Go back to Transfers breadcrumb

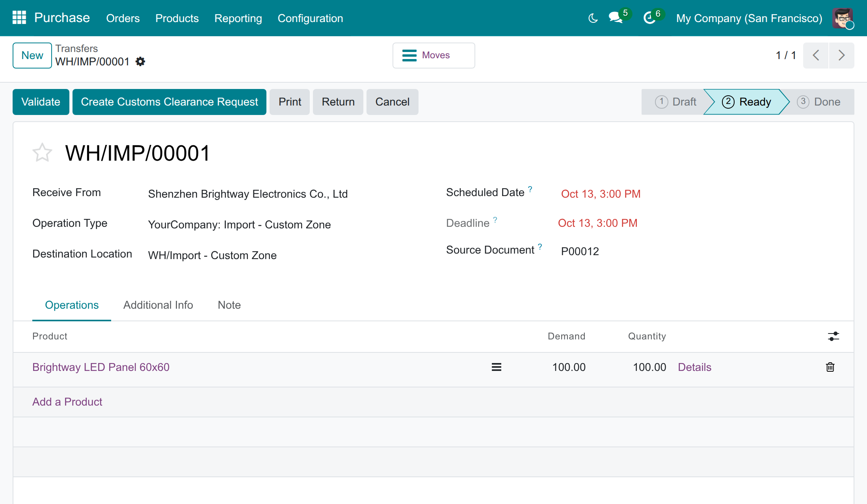pos(76,48)
